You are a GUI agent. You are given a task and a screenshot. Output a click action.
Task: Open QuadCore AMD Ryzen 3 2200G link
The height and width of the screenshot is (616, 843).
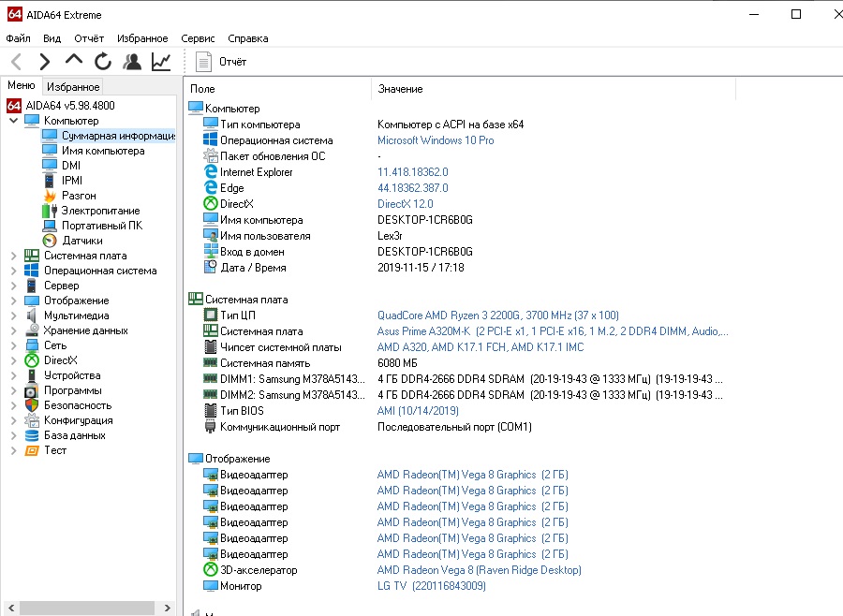point(498,315)
